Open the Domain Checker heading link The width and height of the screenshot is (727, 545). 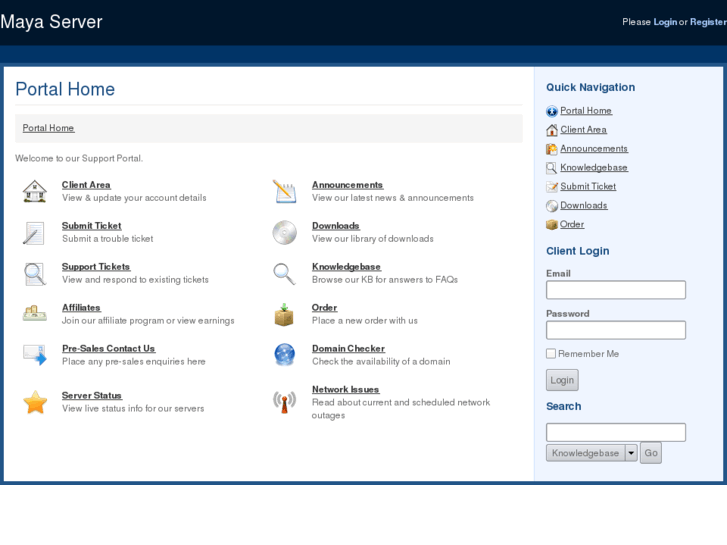pyautogui.click(x=348, y=348)
